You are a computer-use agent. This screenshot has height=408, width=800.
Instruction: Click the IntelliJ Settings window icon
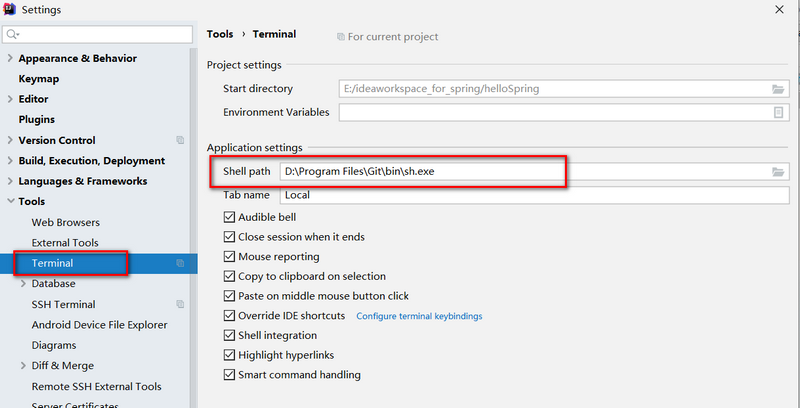10,10
